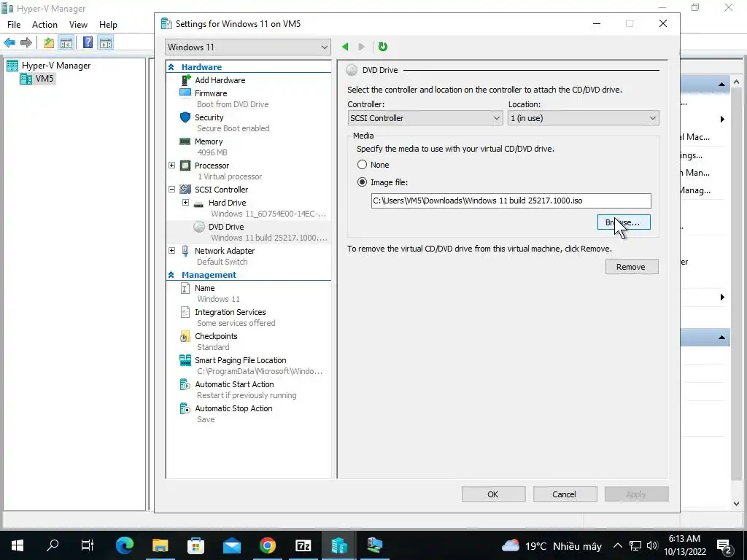Select the Security shield icon
This screenshot has width=747, height=560.
[x=185, y=117]
